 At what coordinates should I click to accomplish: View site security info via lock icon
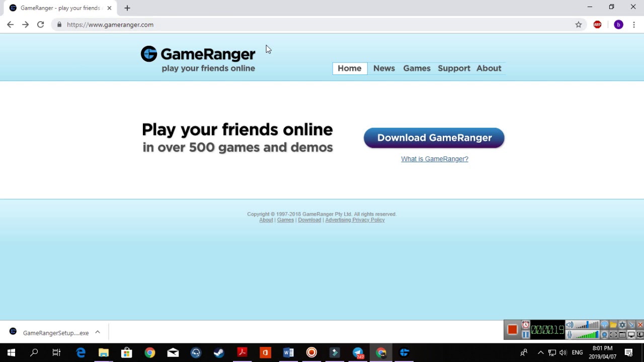pyautogui.click(x=59, y=25)
